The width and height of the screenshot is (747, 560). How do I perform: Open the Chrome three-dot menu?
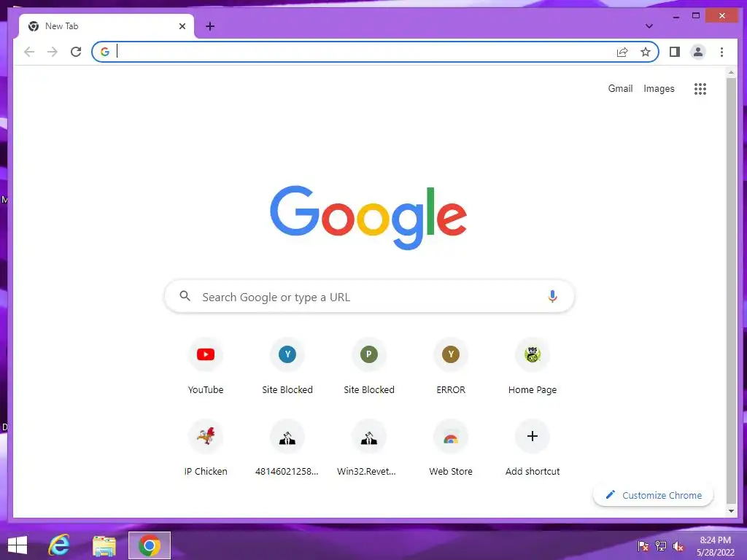tap(721, 52)
